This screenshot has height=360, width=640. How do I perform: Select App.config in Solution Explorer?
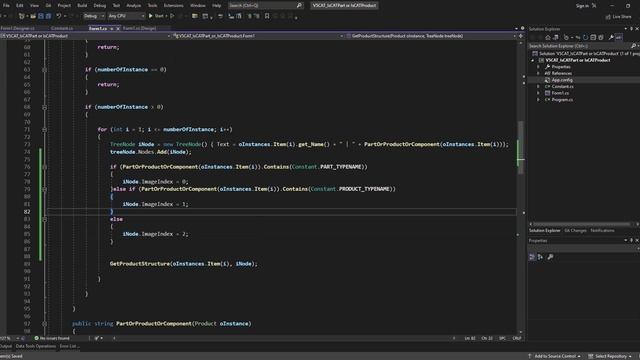pyautogui.click(x=562, y=80)
